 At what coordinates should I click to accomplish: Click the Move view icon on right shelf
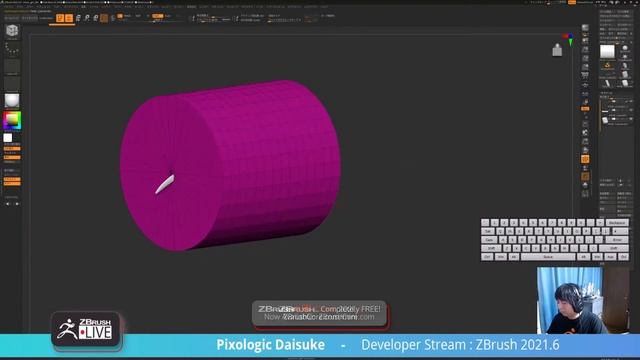(585, 133)
